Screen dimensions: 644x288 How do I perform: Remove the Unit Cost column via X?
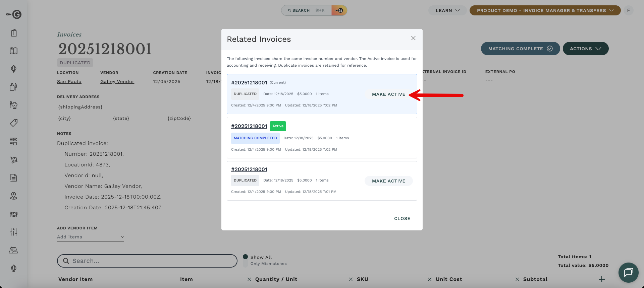[429, 279]
